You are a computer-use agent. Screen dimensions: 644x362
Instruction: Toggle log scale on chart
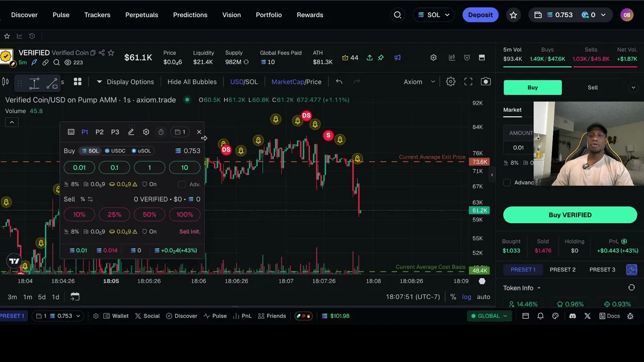[x=467, y=297]
